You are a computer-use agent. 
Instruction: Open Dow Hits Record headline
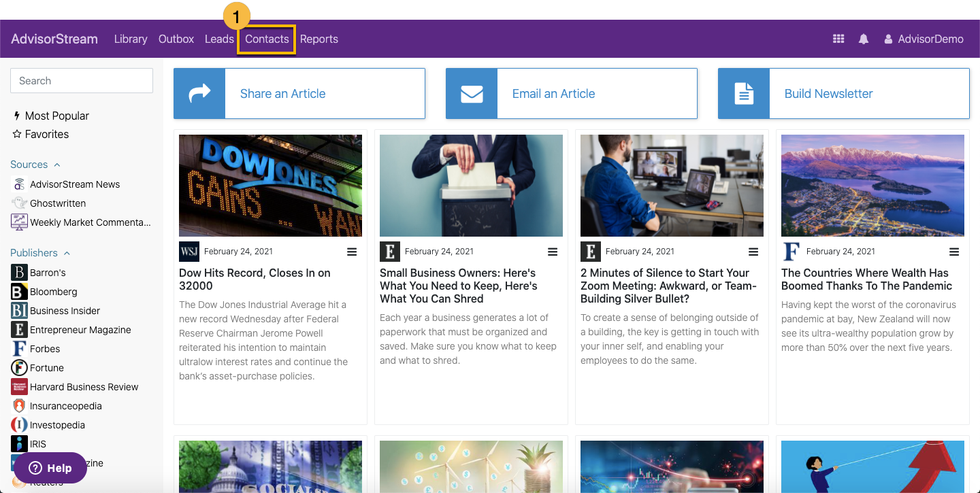[255, 279]
